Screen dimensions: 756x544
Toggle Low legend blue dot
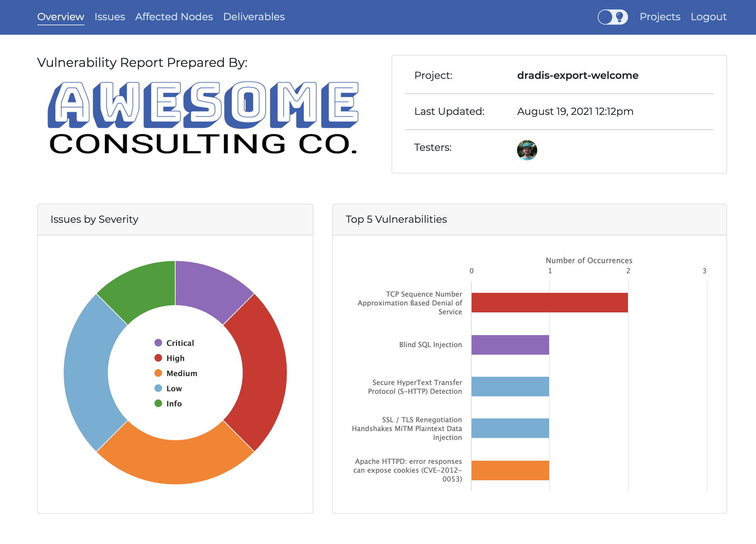coord(158,388)
